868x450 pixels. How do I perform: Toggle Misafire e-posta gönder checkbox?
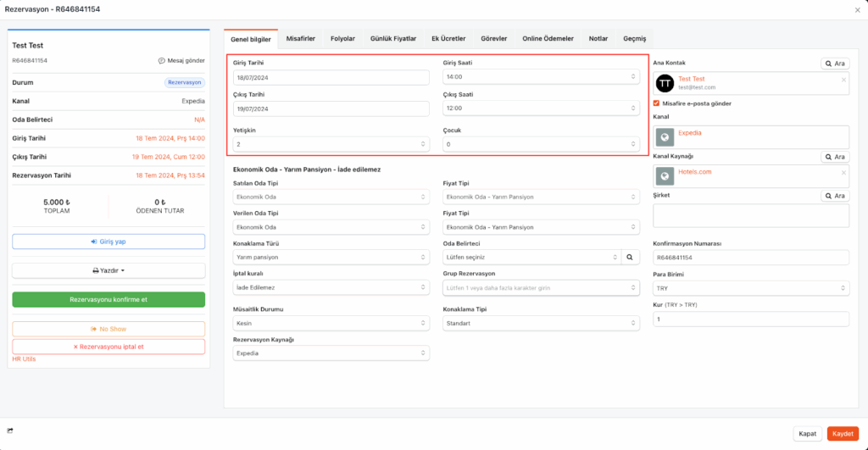point(657,103)
